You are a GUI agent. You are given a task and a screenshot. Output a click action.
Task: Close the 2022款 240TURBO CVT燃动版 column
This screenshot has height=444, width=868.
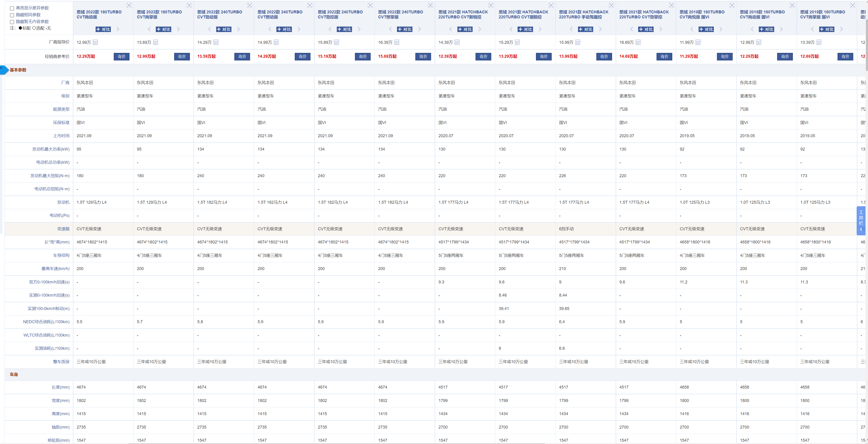click(310, 5)
